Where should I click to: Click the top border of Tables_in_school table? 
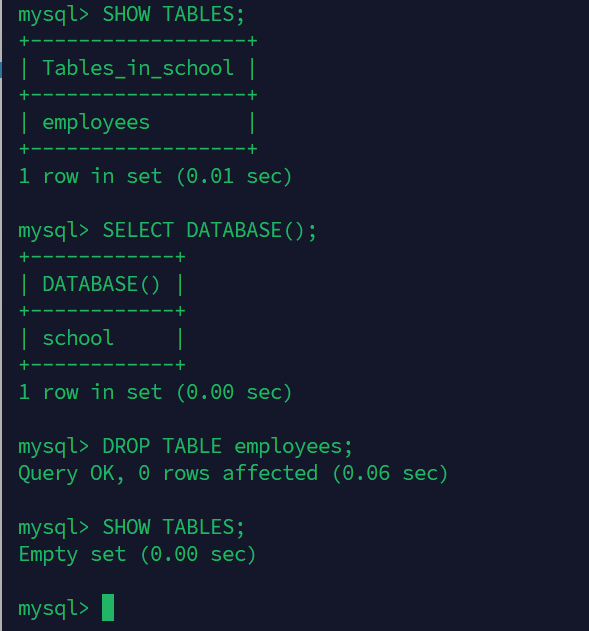coord(138,41)
